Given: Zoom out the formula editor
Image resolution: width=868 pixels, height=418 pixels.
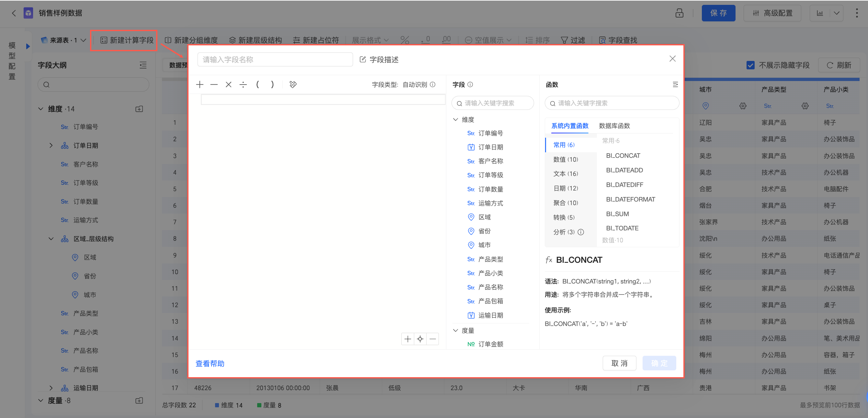Looking at the screenshot, I should 433,339.
